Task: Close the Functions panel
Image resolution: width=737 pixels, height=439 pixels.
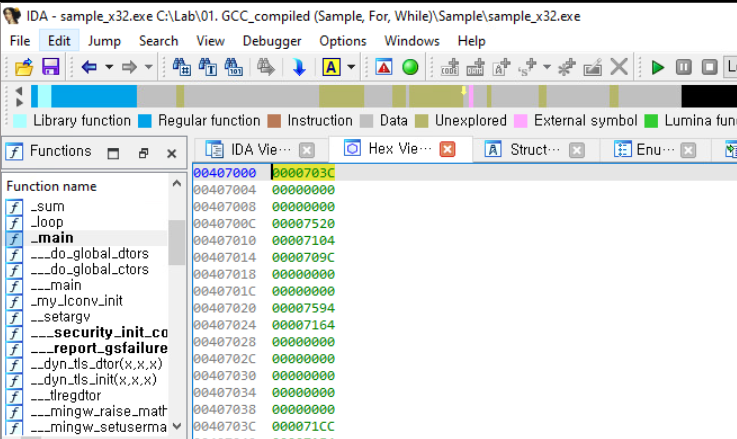Action: click(172, 153)
